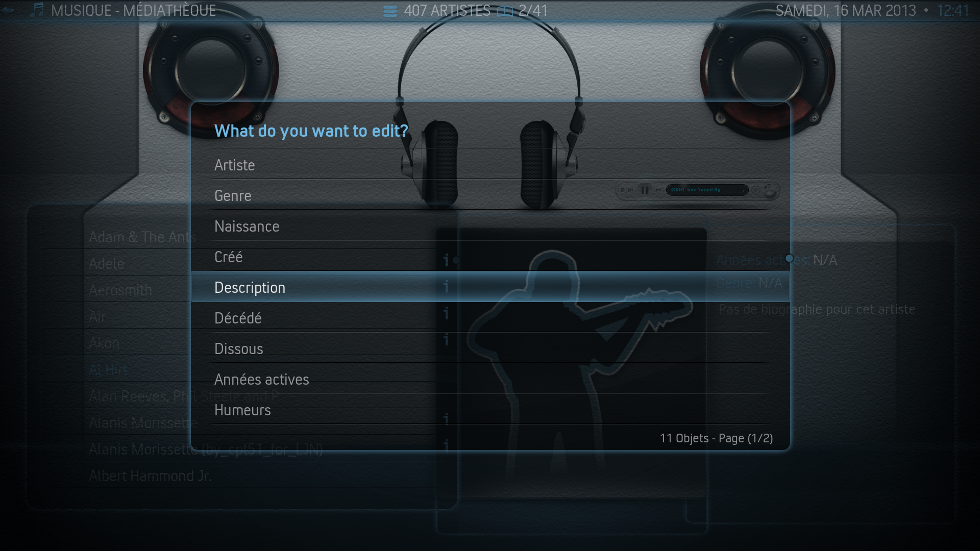This screenshot has height=551, width=980.
Task: Click the list icon before 407 Artistes
Action: click(x=390, y=11)
